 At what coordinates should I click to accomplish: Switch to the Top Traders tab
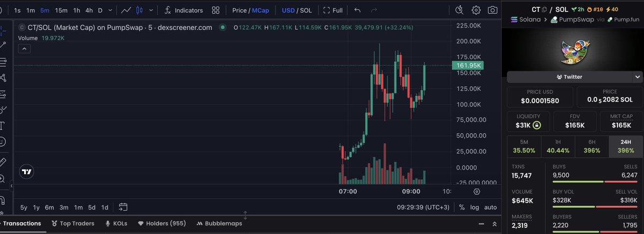click(73, 224)
